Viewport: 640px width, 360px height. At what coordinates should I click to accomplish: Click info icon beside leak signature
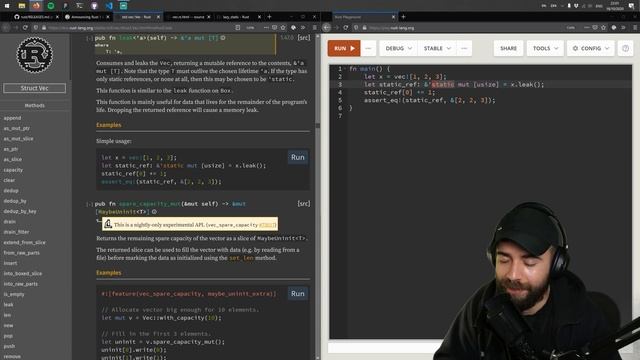(223, 38)
